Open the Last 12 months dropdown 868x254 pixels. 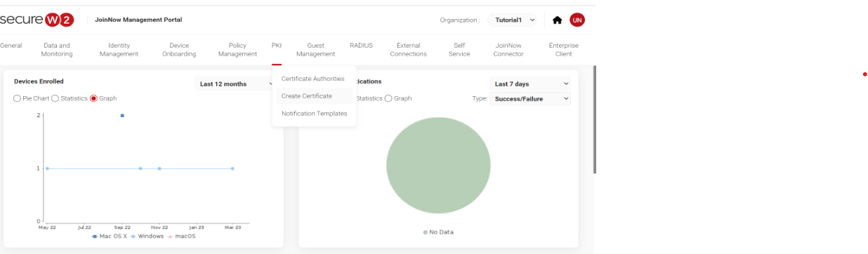tap(235, 84)
